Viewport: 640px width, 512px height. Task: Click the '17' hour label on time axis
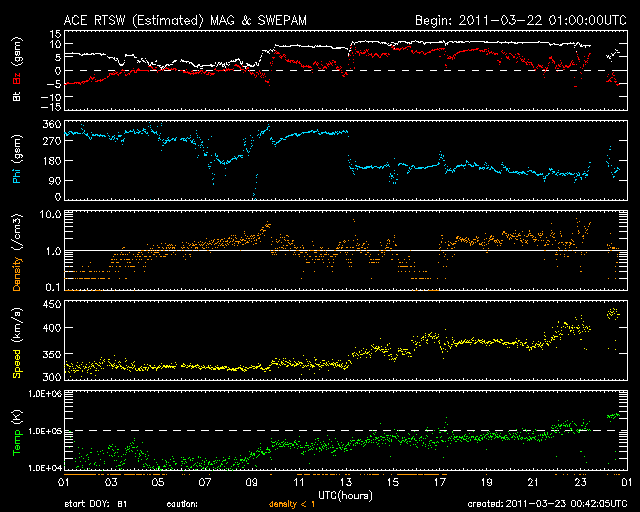[x=440, y=483]
